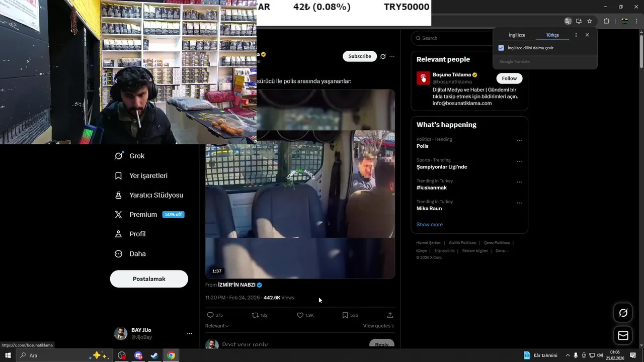Open the Chrome extensions puzzle icon
Viewport: 644px width, 362px height.
pos(606,21)
